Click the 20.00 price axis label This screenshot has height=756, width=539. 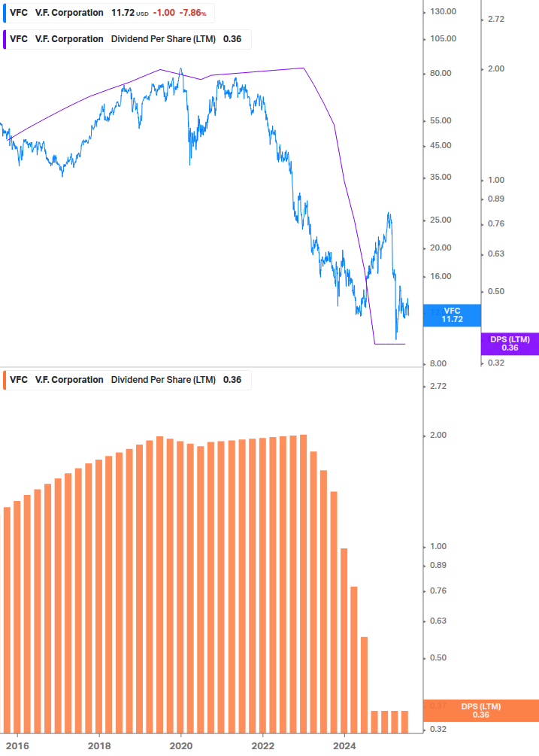(441, 247)
